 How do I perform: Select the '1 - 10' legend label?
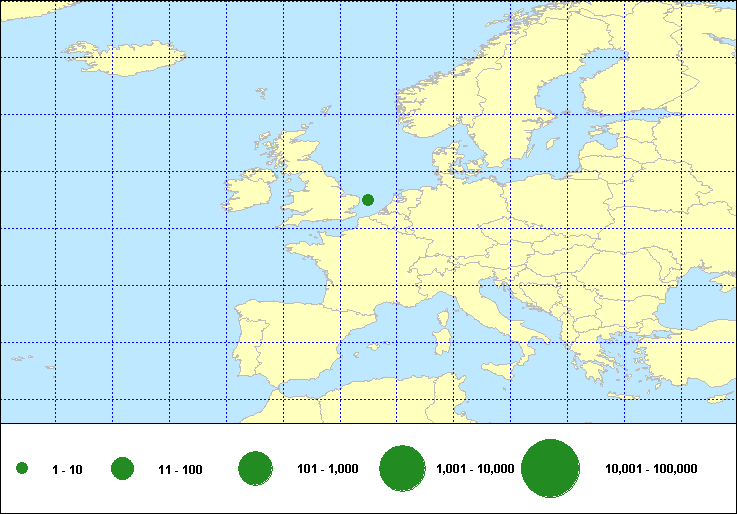click(67, 469)
